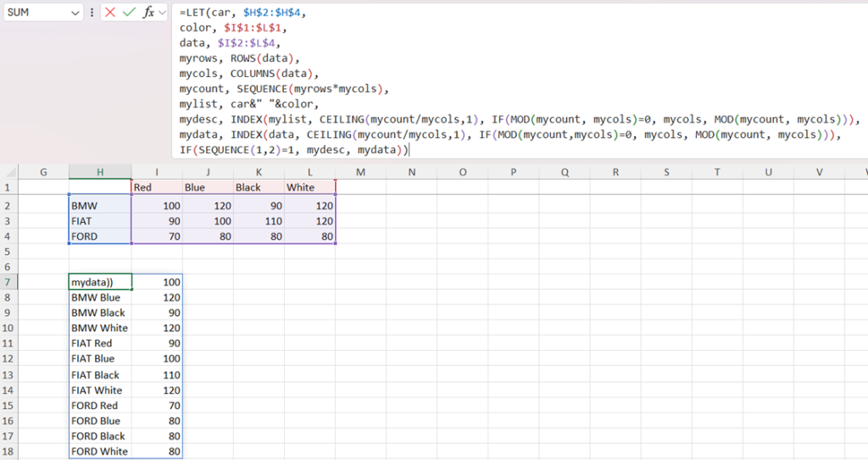Click value 70 in cell I4
Screen dimensions: 868x460
[157, 236]
